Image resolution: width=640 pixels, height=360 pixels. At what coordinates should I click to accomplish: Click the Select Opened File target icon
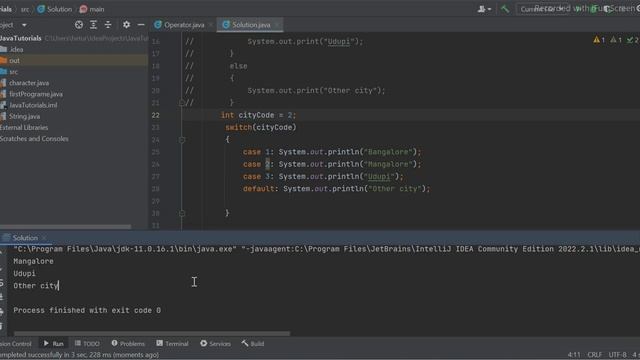79,25
